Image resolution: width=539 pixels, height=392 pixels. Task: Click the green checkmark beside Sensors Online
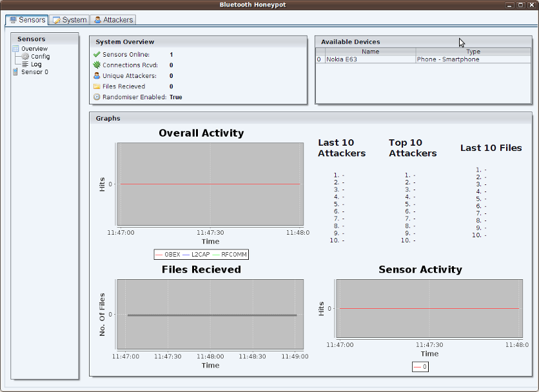coord(97,55)
